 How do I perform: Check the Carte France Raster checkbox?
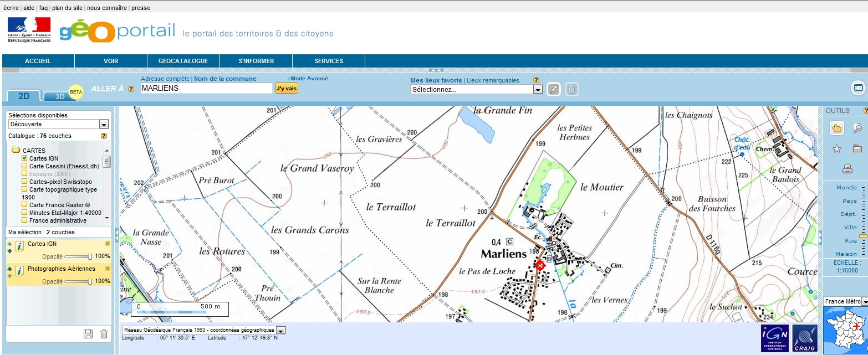[x=24, y=205]
